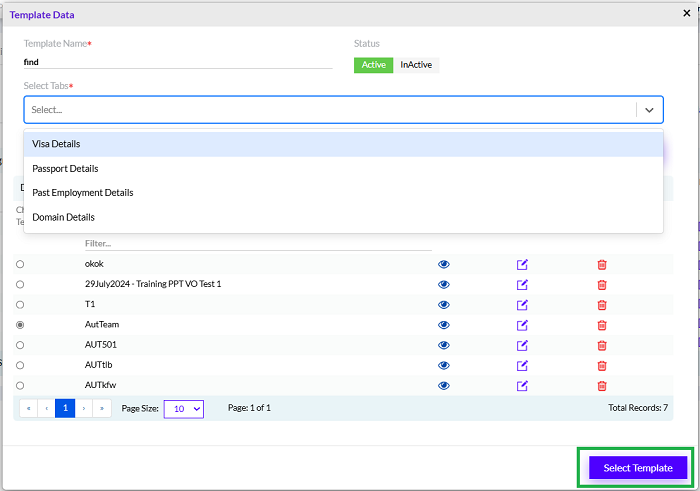
Task: Go to first page of records
Action: pyautogui.click(x=29, y=408)
